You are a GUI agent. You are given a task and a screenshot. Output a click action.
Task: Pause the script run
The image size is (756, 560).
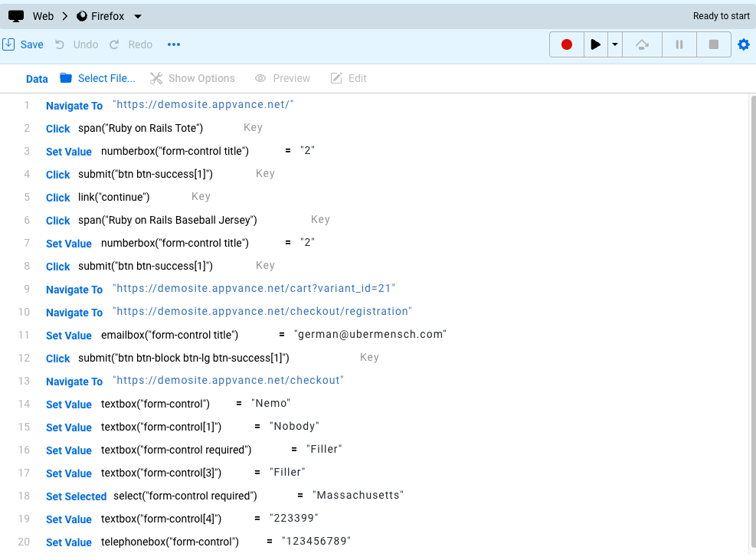[x=679, y=44]
